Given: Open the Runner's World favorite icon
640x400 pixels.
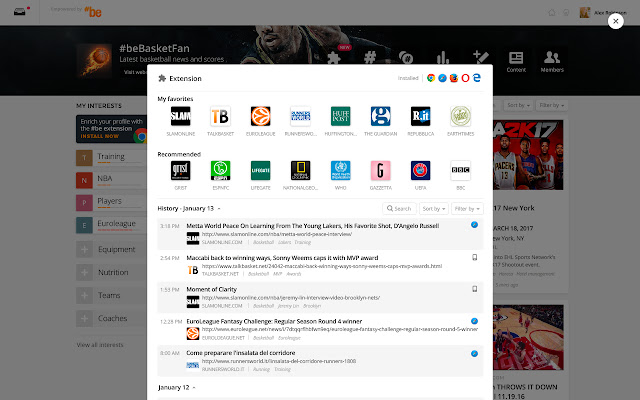Looking at the screenshot, I should coord(300,116).
